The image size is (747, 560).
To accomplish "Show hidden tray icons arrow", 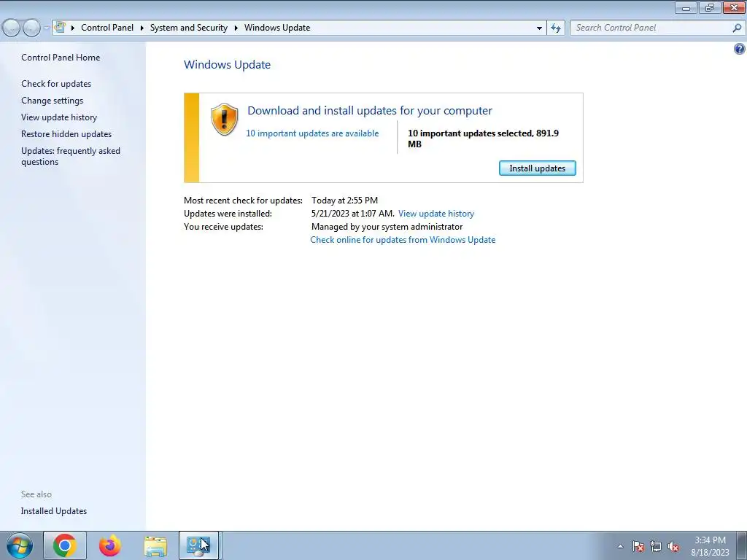I will [620, 546].
